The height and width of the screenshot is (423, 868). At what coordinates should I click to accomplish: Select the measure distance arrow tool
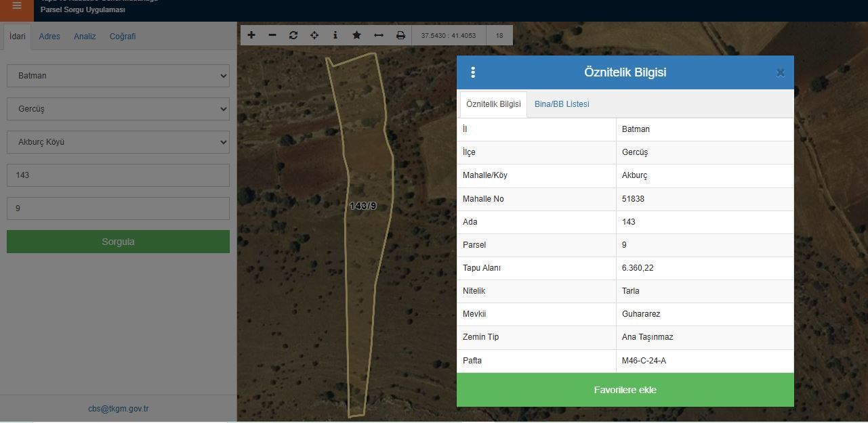[x=379, y=35]
